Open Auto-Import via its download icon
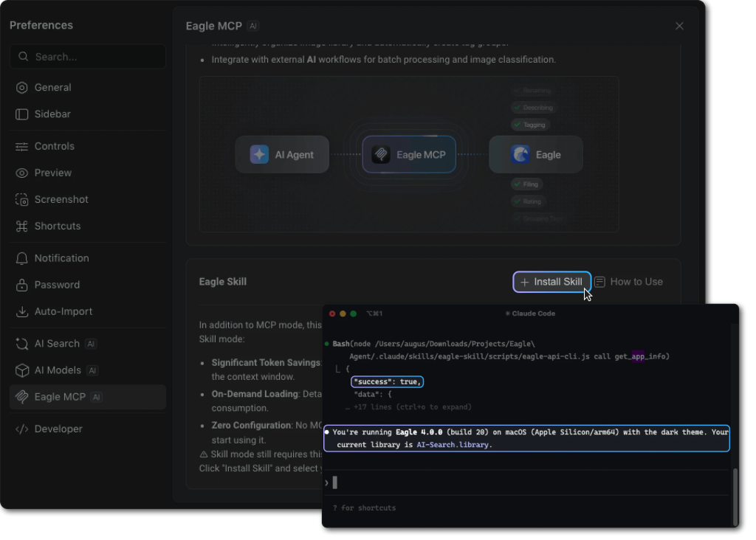Image resolution: width=756 pixels, height=540 pixels. (22, 312)
